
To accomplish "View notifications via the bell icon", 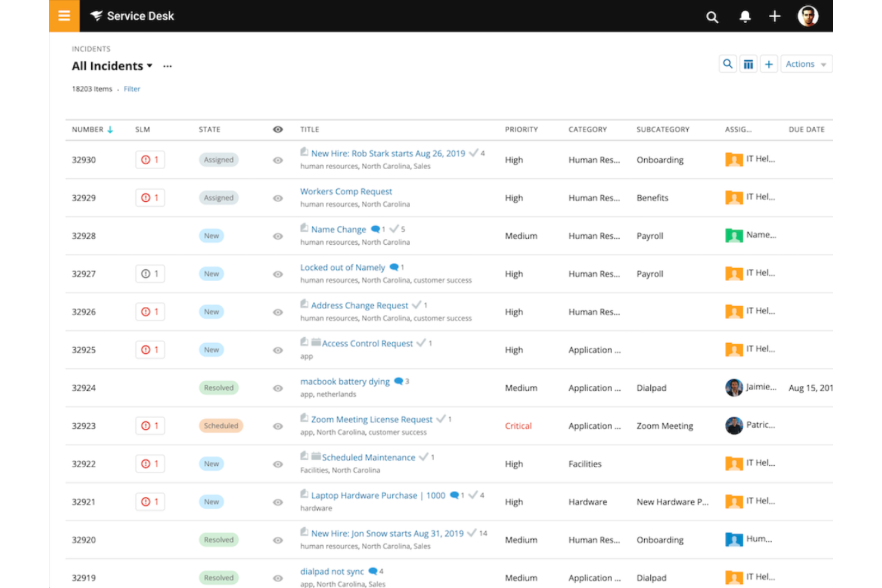I will click(744, 17).
